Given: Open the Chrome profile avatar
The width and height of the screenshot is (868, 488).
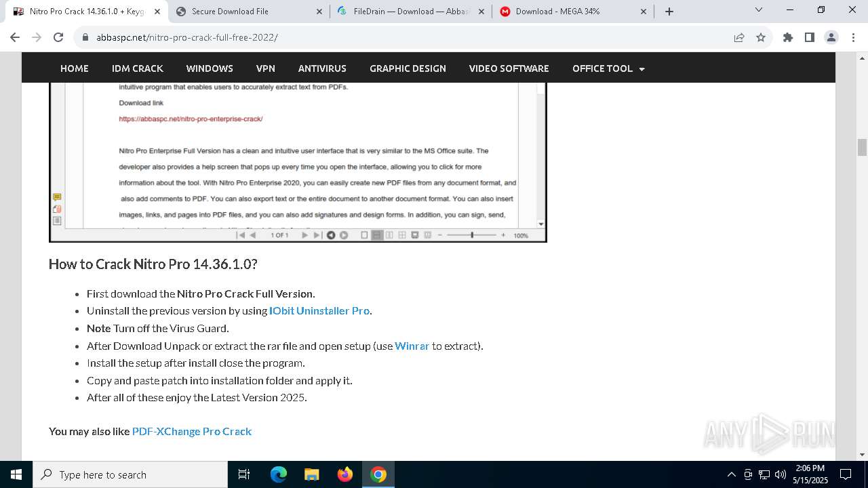Looking at the screenshot, I should click(831, 37).
